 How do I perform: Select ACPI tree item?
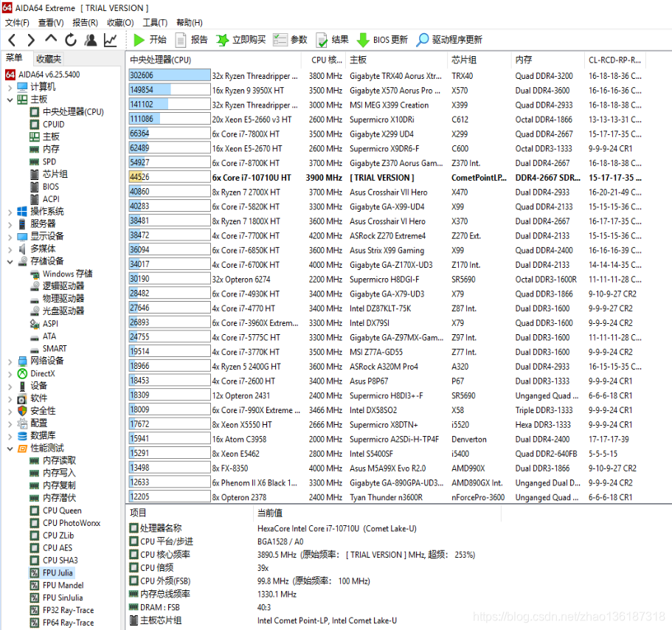(51, 199)
